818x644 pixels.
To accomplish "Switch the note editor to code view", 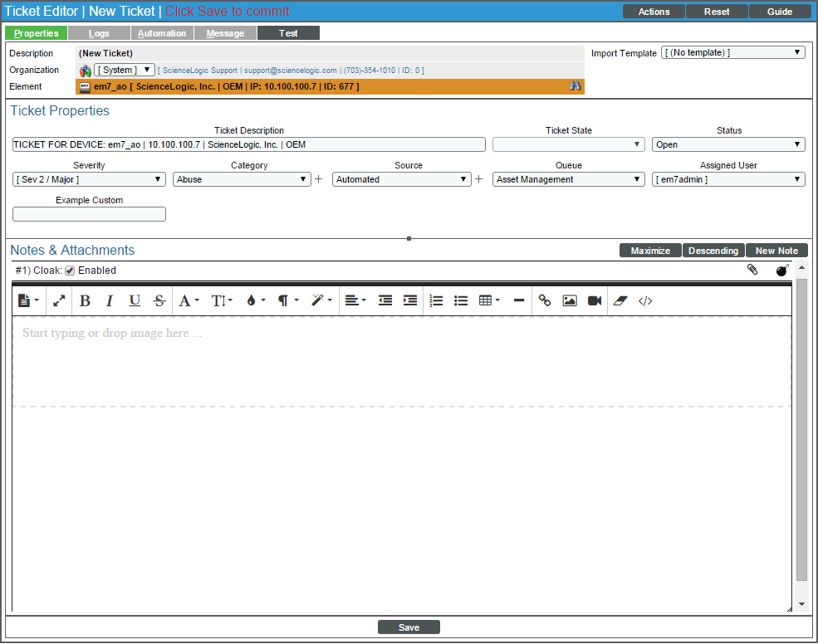I will point(645,300).
